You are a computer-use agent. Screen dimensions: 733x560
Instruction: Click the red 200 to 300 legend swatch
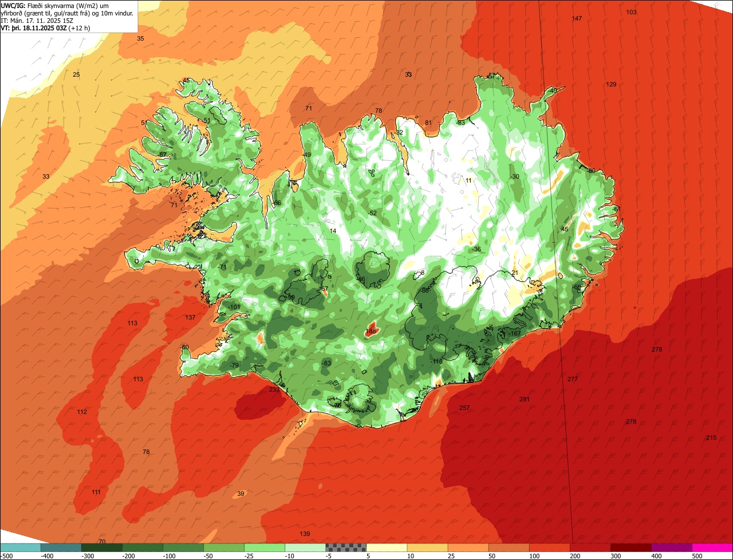click(x=590, y=547)
